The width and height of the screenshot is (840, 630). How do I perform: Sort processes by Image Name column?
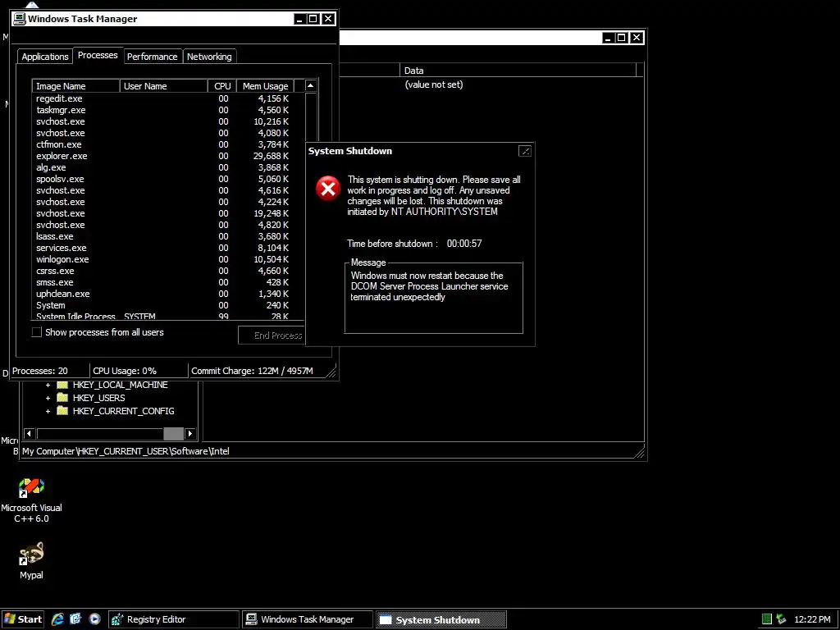[x=75, y=85]
